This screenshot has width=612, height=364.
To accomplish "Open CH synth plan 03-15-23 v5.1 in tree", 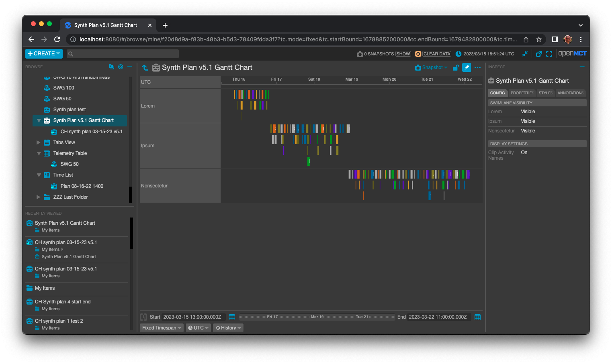I will pyautogui.click(x=91, y=132).
